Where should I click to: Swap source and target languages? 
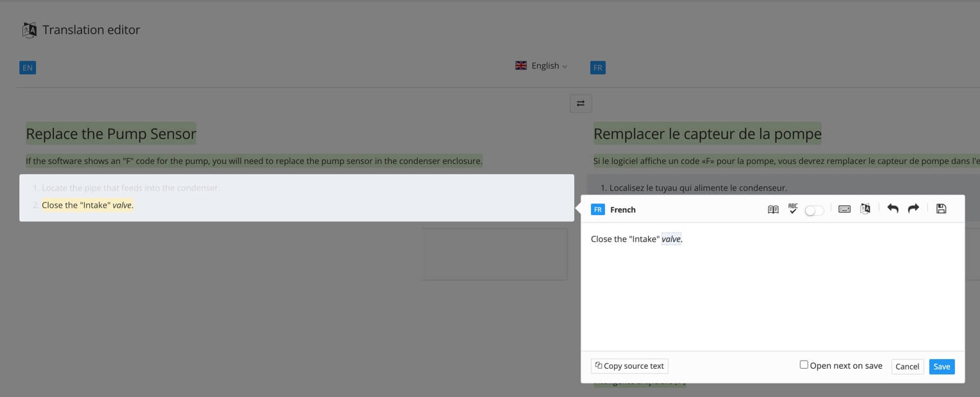pos(581,103)
